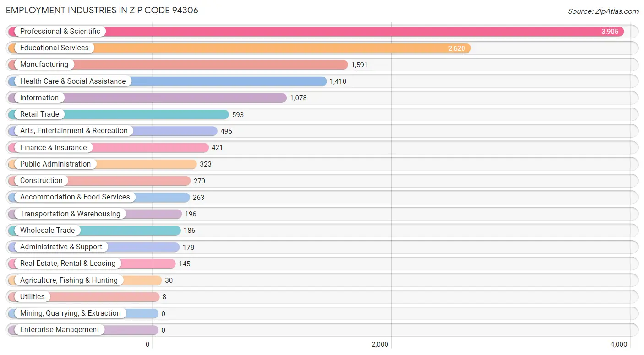Viewport: 644px width, 355px height.
Task: Select the Construction bar label
Action: pyautogui.click(x=41, y=181)
